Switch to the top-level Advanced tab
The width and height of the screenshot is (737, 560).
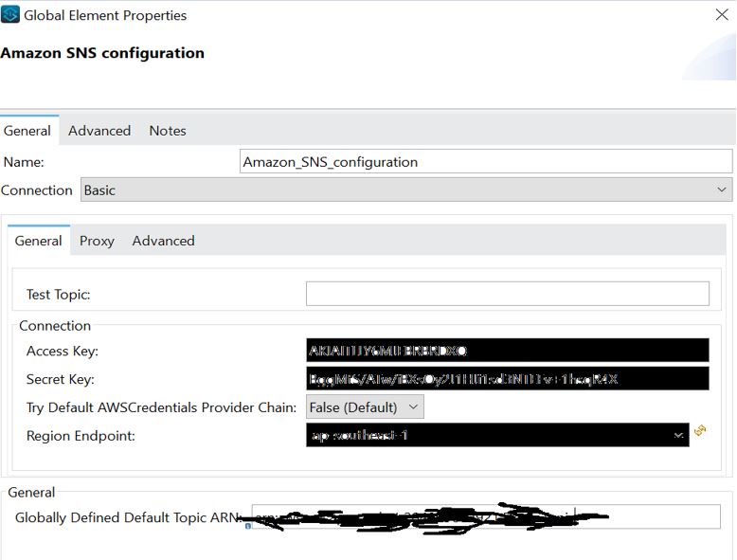[x=99, y=131]
